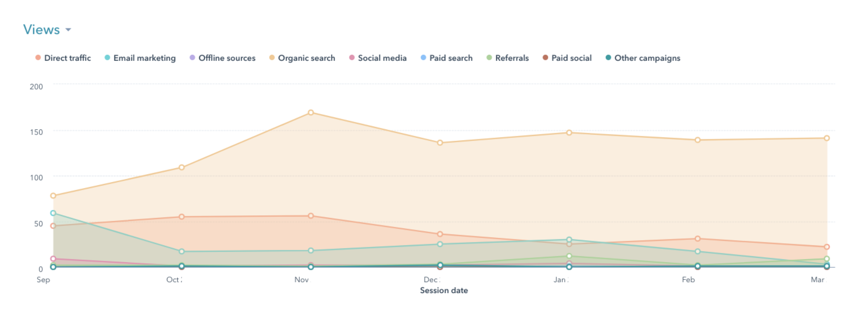Click the Organic search legend color dot
Viewport: 868px width, 325px height.
[272, 58]
